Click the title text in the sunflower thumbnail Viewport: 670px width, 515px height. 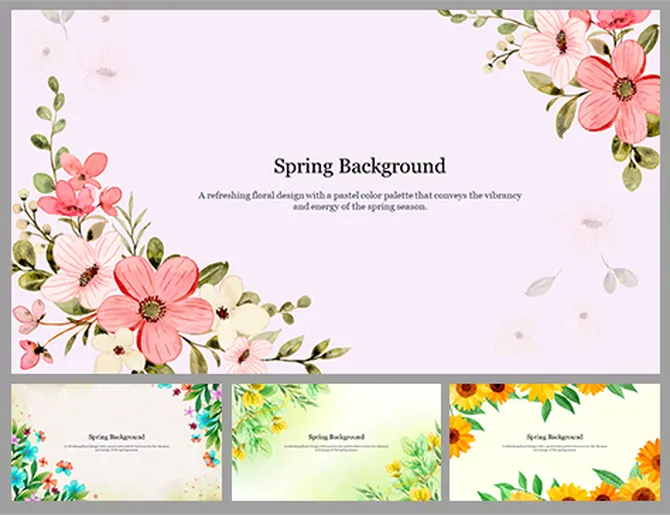[x=553, y=436]
